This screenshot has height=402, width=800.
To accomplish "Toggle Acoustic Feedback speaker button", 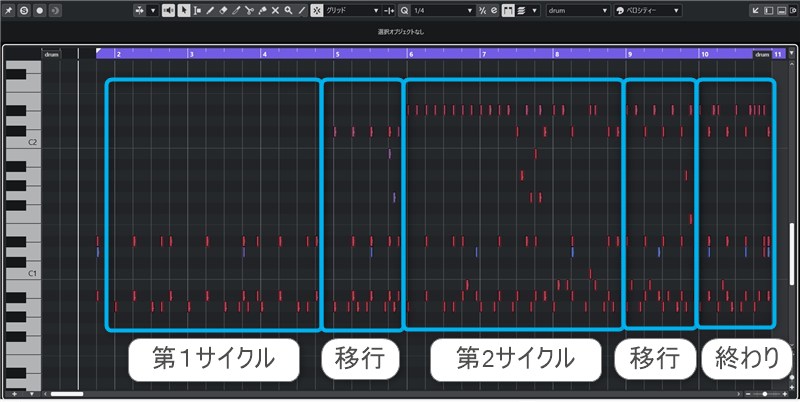I will pos(168,11).
